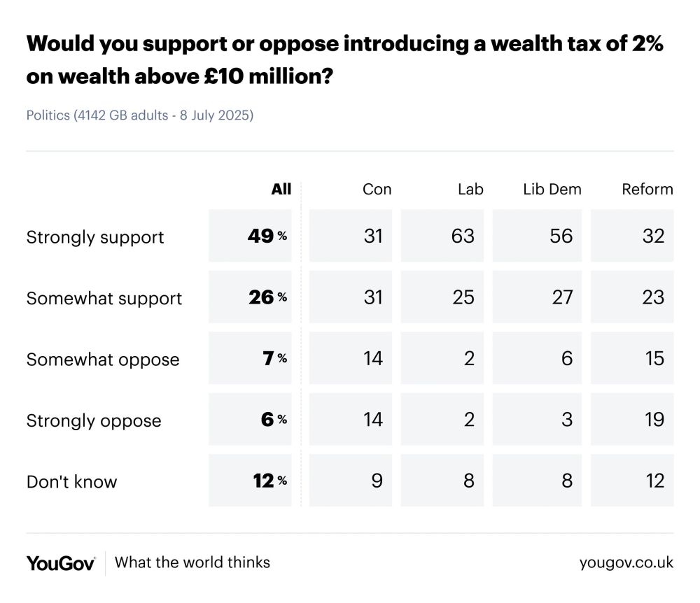Open the yougov.co.uk link
The image size is (700, 603).
(626, 563)
